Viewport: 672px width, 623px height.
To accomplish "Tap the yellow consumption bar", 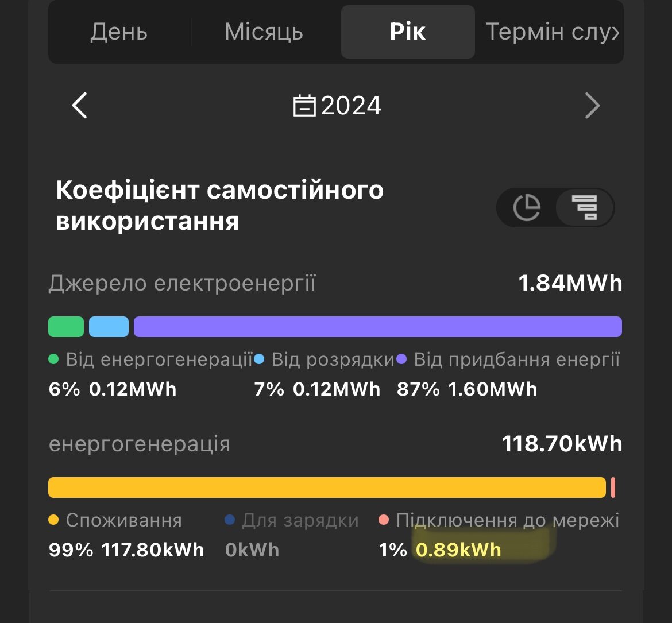I will tap(327, 487).
